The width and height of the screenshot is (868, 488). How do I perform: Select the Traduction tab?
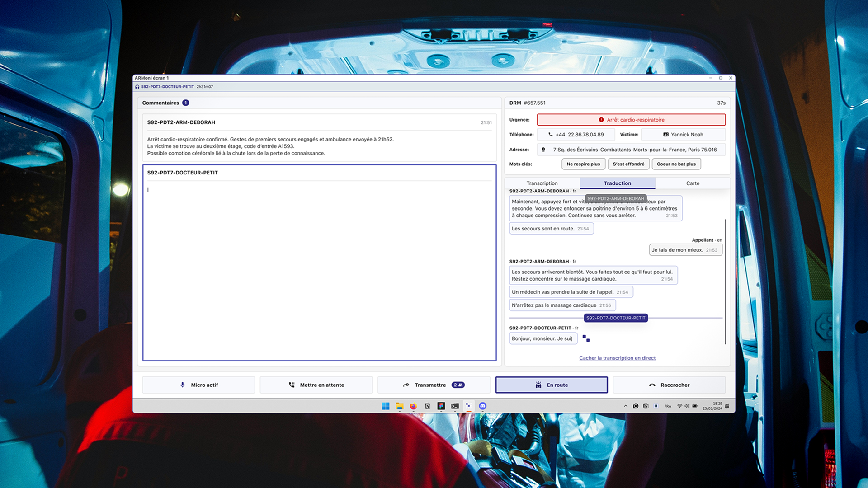618,183
